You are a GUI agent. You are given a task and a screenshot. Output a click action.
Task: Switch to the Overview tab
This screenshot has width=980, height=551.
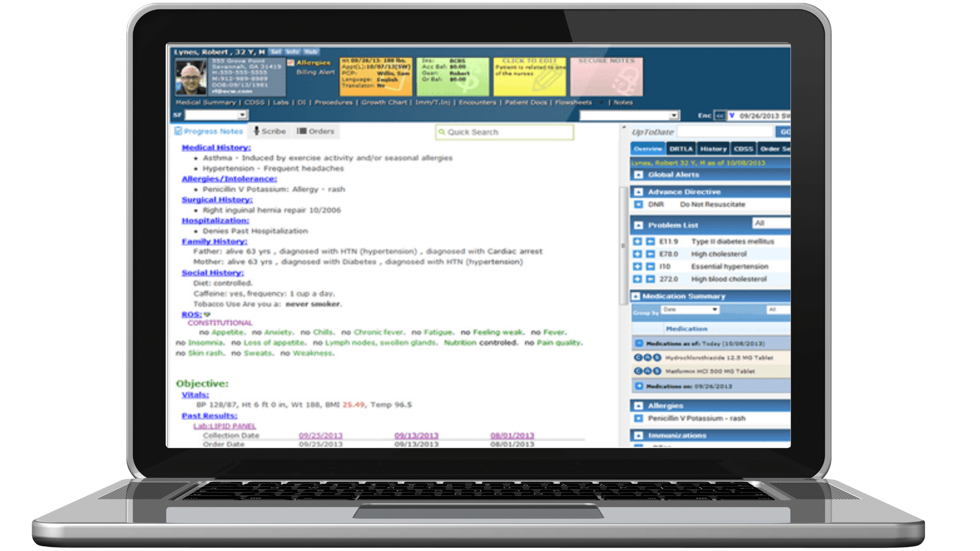(x=647, y=149)
